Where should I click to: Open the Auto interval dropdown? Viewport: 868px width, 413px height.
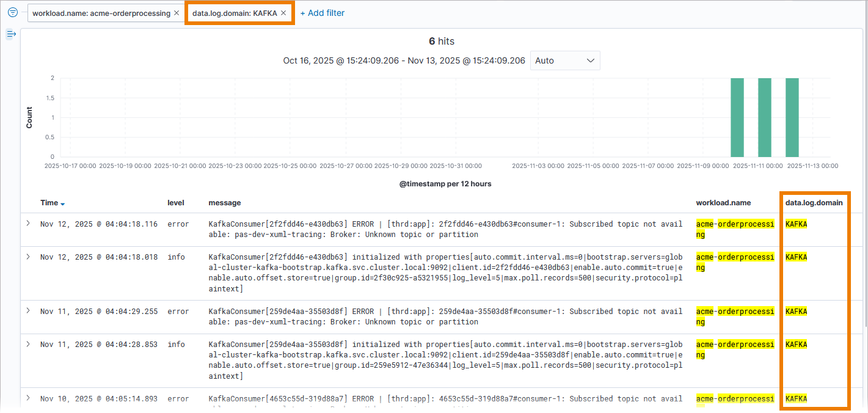[564, 60]
